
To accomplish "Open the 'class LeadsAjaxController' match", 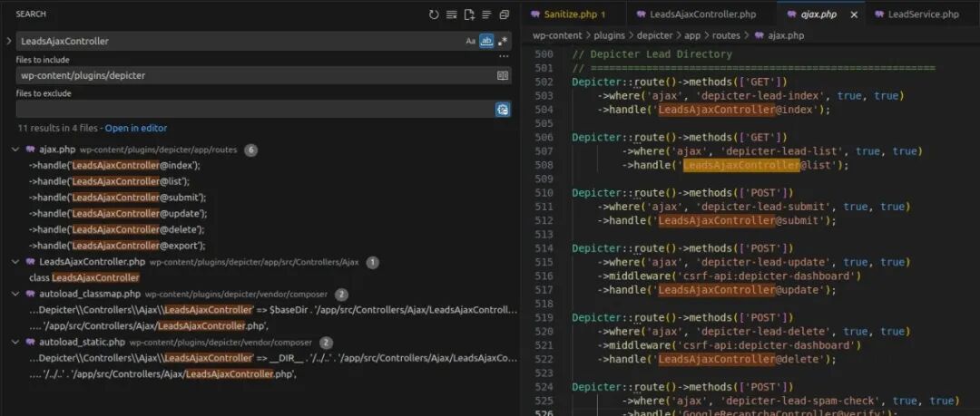I will click(84, 278).
